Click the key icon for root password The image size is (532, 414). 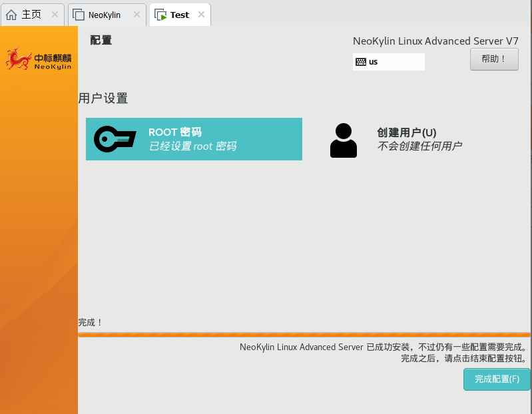pos(115,139)
